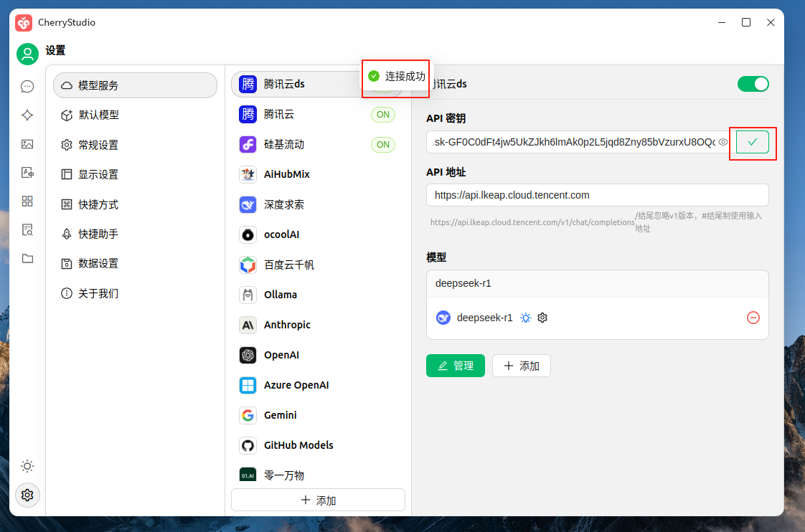Image resolution: width=805 pixels, height=532 pixels.
Task: Open the translate sidebar icon
Action: click(x=27, y=173)
